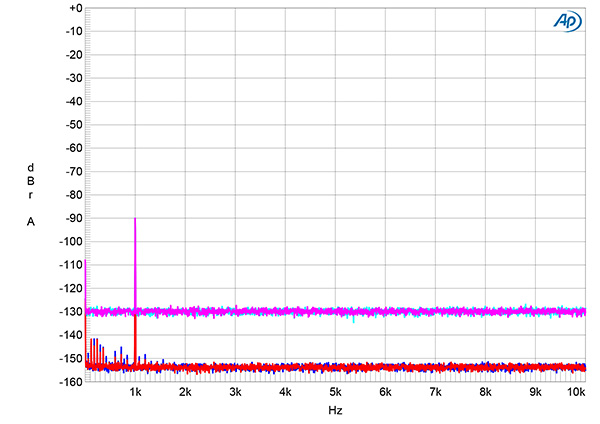Click the '7k' frequency label
This screenshot has width=600, height=424.
click(x=435, y=392)
